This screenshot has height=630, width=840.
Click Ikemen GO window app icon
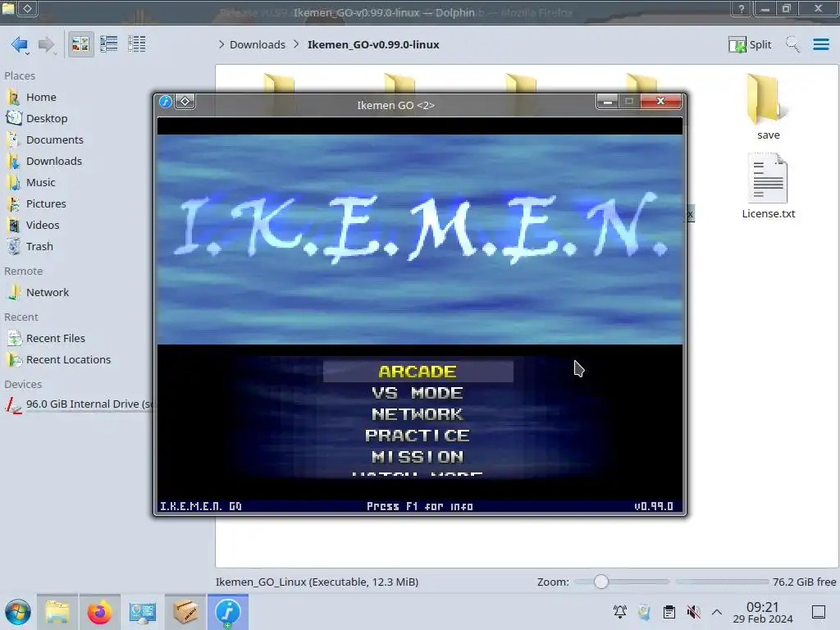166,101
